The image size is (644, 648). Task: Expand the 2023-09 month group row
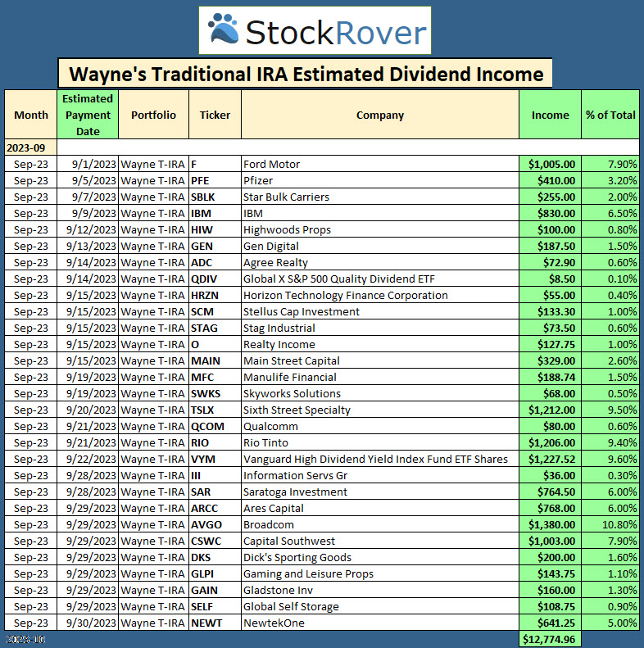(25, 147)
